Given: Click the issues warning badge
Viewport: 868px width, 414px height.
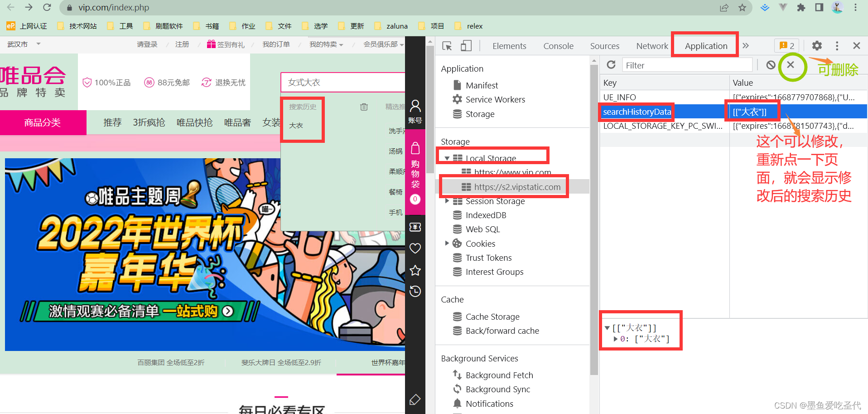Looking at the screenshot, I should point(787,46).
